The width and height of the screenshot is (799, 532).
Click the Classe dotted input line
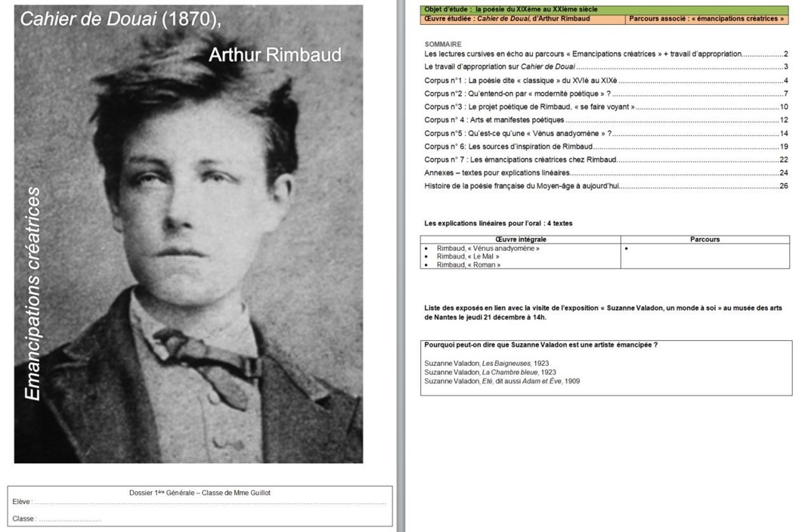click(x=70, y=520)
